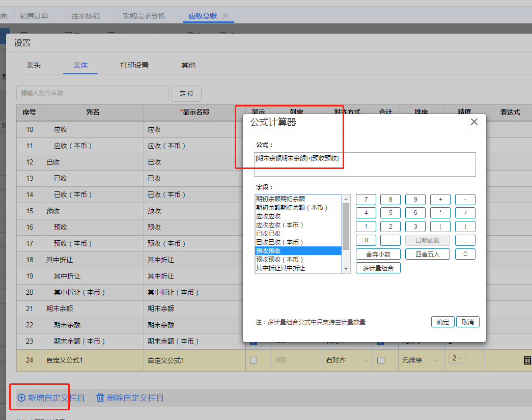
Task: Switch to 往来核销 tab
Action: [x=86, y=16]
